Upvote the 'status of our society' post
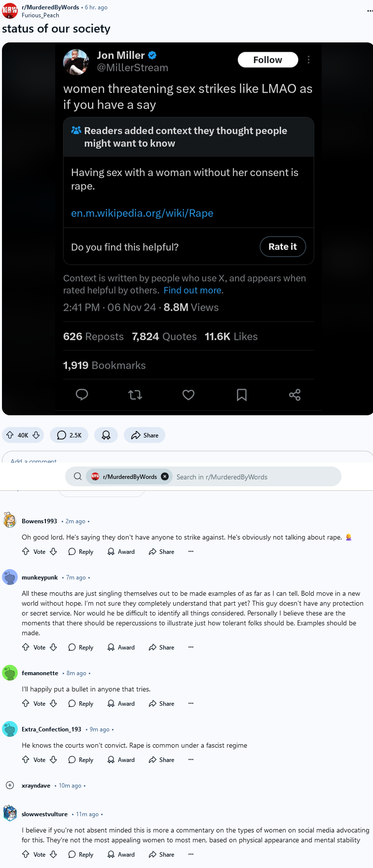Image resolution: width=373 pixels, height=868 pixels. (x=10, y=435)
